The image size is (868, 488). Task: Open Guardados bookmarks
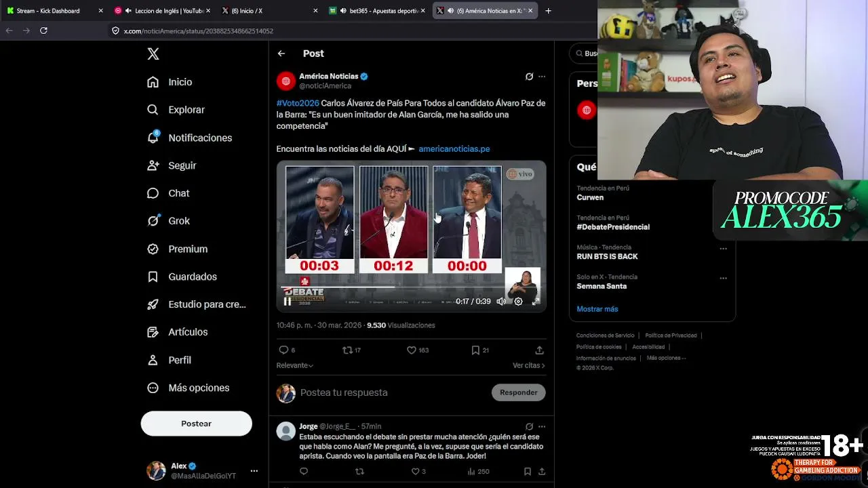coord(182,277)
